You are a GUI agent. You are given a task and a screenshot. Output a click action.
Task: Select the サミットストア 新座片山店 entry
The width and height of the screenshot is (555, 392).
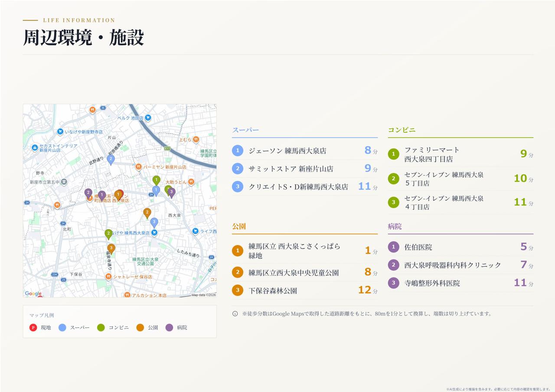click(x=304, y=169)
